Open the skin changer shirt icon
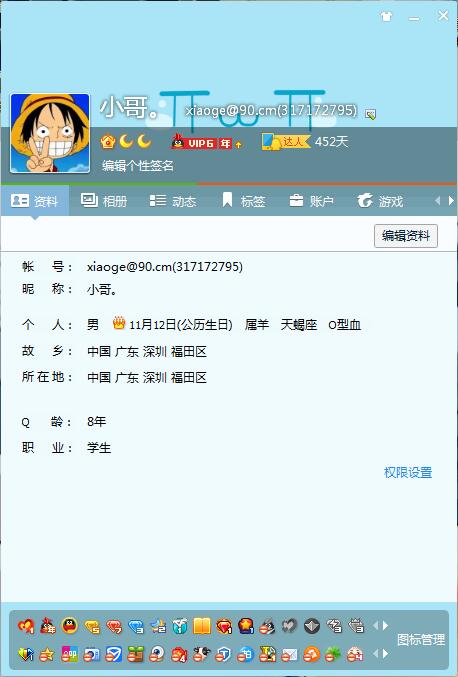Image resolution: width=458 pixels, height=677 pixels. [386, 17]
